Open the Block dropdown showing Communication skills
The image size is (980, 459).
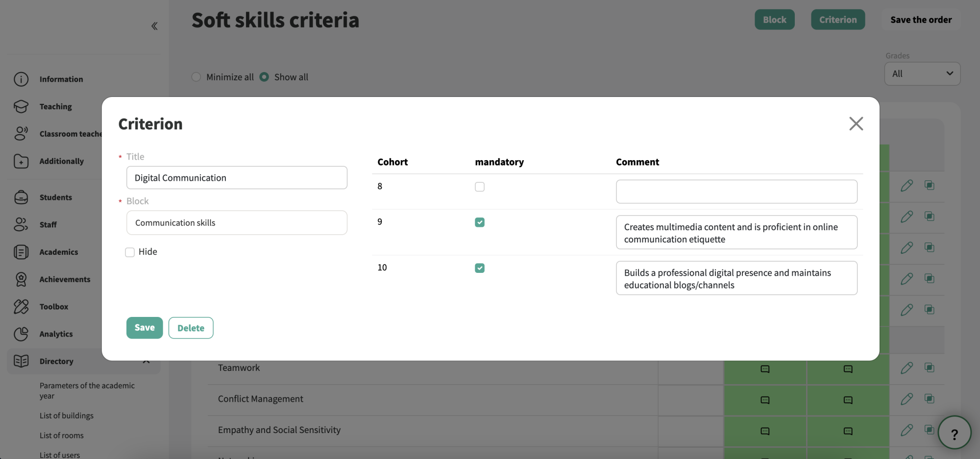[237, 223]
